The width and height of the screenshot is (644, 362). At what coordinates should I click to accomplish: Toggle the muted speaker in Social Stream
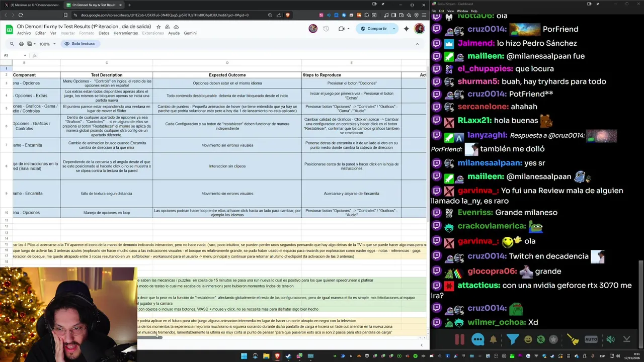610,339
